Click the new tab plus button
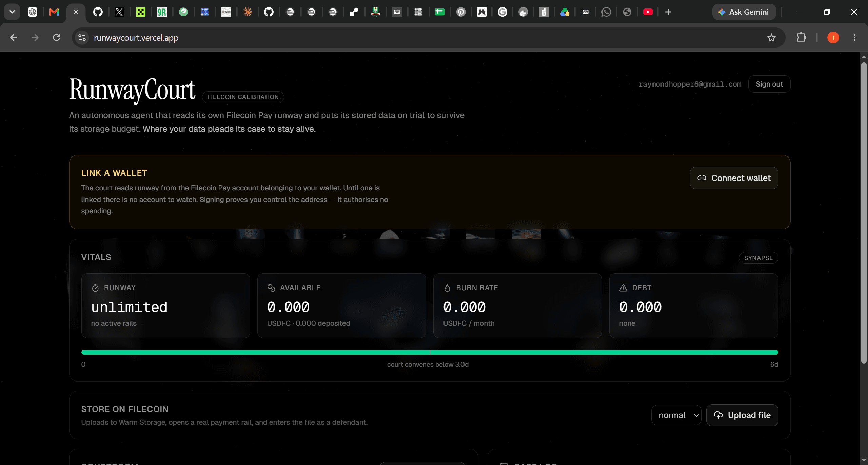The width and height of the screenshot is (868, 465). pos(668,12)
